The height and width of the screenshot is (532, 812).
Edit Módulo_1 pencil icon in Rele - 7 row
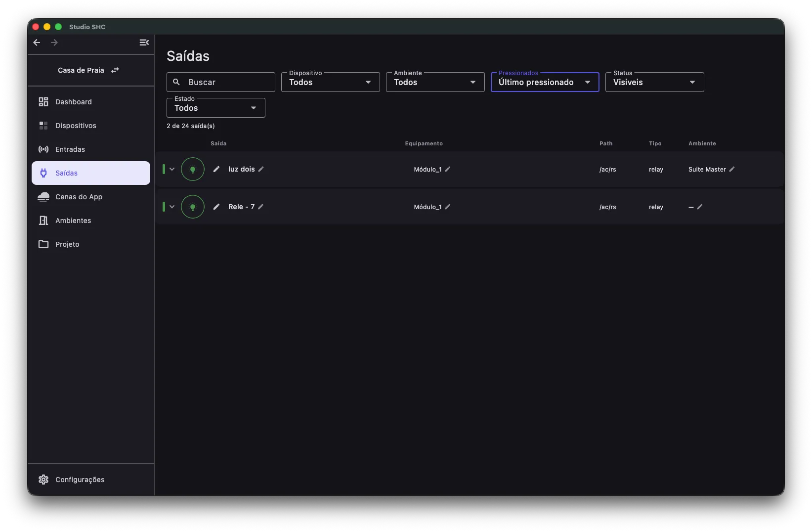coord(448,207)
